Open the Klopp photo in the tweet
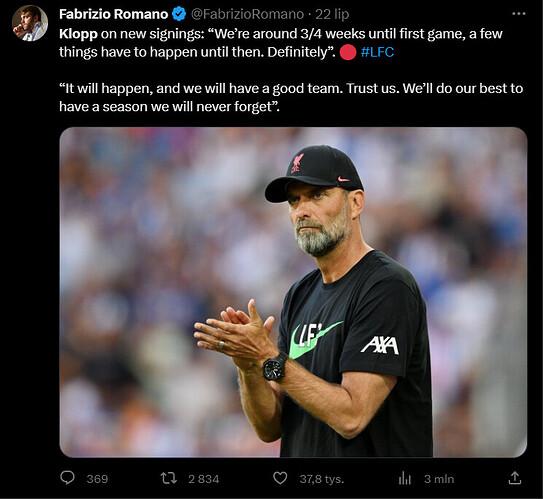This screenshot has height=499, width=543. [x=293, y=292]
